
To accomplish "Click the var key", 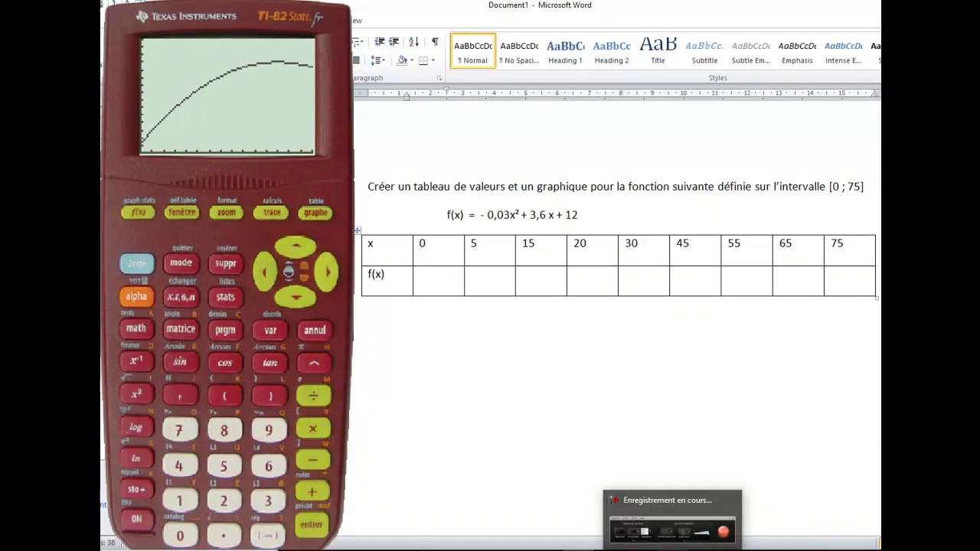I will click(270, 330).
